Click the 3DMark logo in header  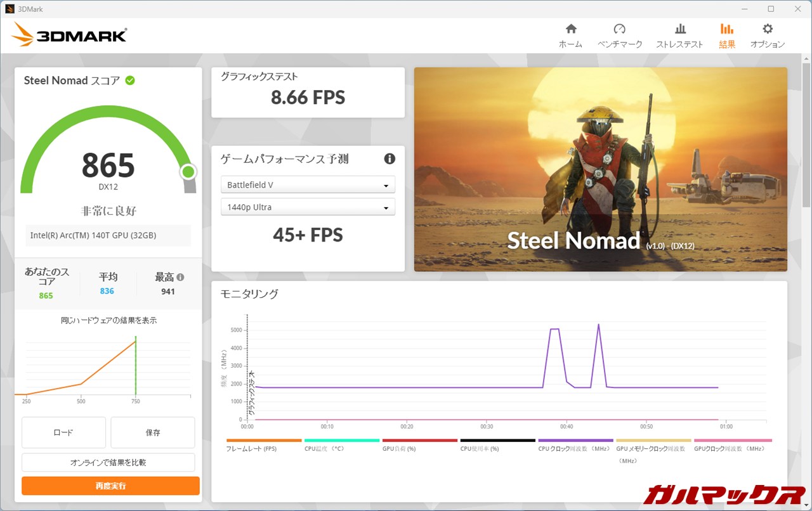69,35
